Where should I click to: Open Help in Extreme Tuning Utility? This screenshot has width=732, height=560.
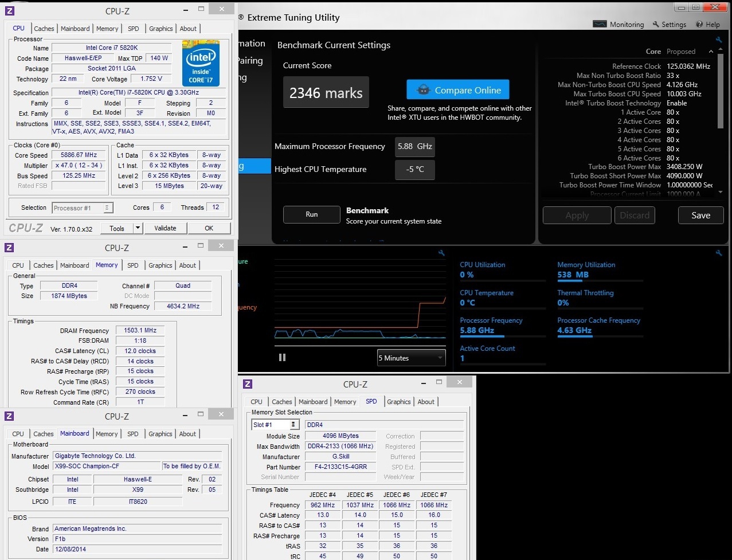point(708,25)
